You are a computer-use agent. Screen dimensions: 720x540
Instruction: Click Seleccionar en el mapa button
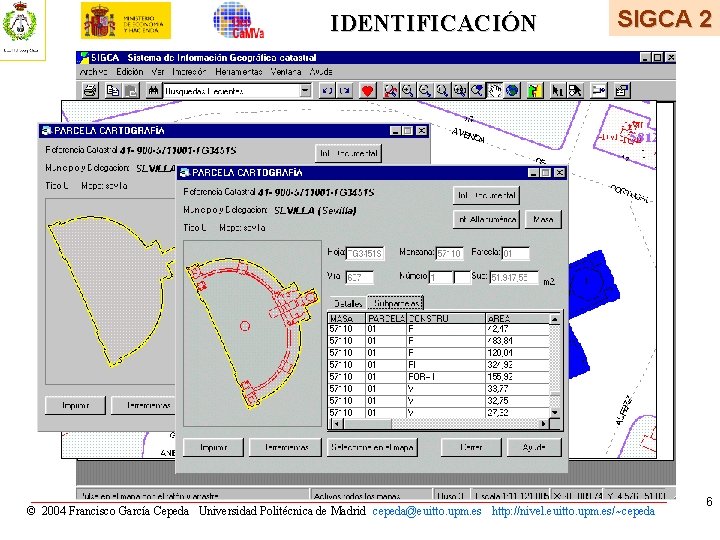click(372, 447)
